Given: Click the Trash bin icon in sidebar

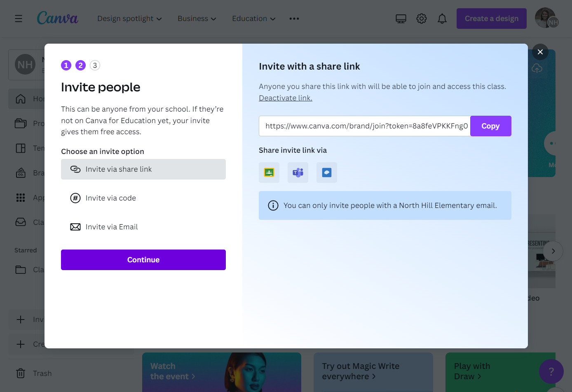Looking at the screenshot, I should [21, 373].
